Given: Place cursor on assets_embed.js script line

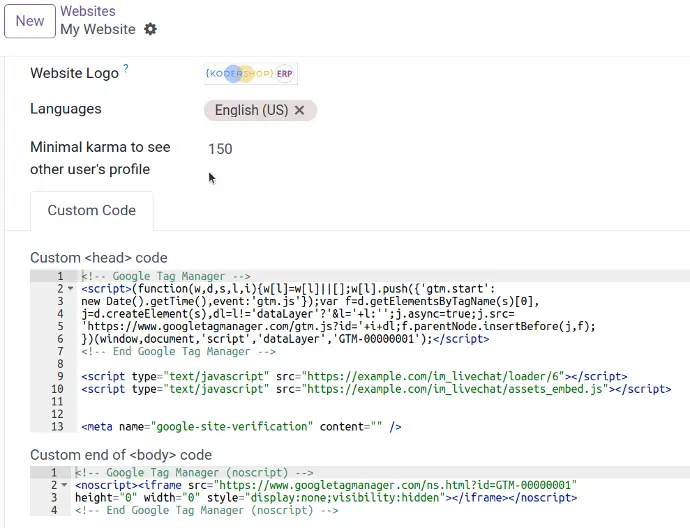Looking at the screenshot, I should coord(376,389).
